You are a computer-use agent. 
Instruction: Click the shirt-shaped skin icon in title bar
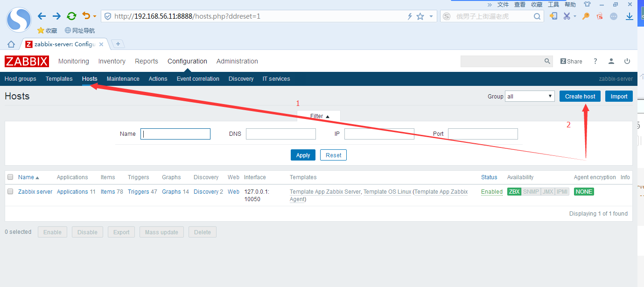coord(588,4)
